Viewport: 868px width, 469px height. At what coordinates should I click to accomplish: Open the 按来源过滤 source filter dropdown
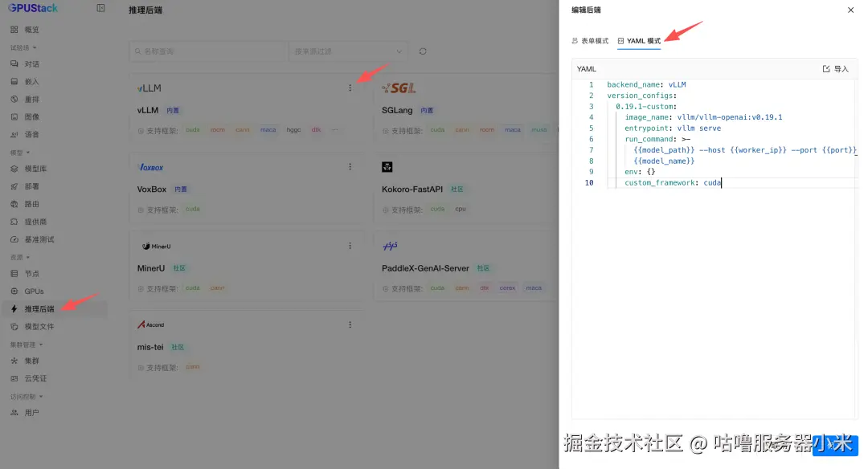coord(348,51)
